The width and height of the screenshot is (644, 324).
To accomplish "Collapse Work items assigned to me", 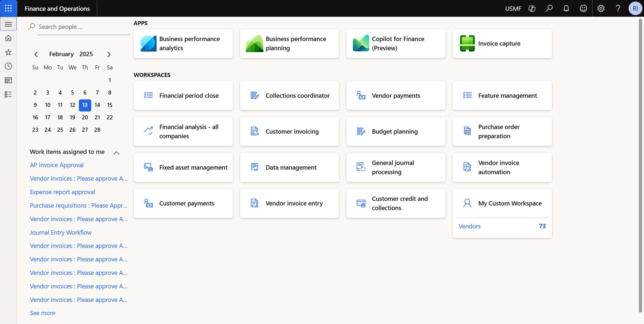I will [x=116, y=153].
